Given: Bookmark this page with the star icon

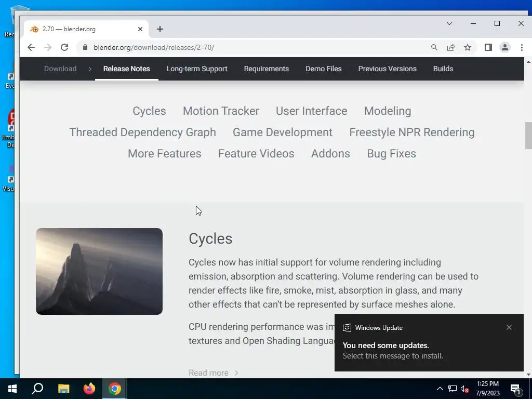Looking at the screenshot, I should [x=468, y=47].
